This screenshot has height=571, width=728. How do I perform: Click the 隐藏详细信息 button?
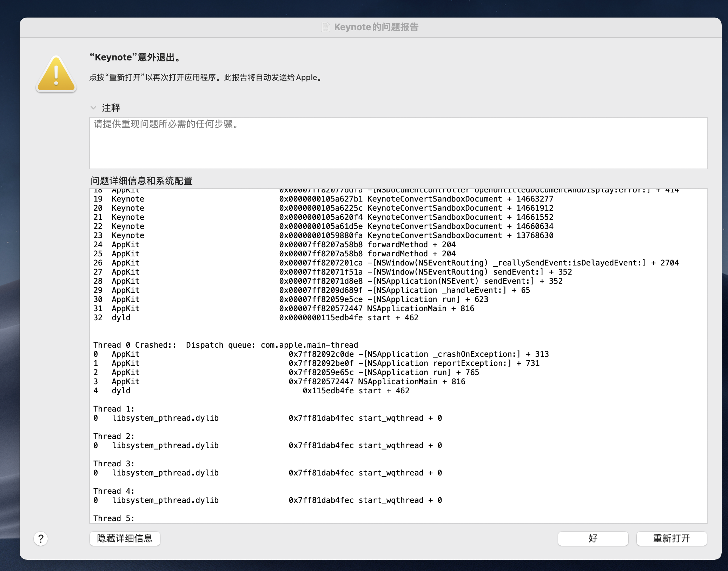[x=125, y=538]
